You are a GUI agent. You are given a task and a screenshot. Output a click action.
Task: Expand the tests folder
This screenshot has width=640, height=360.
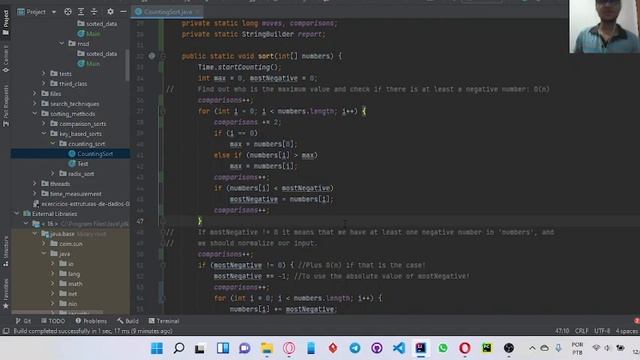click(44, 73)
